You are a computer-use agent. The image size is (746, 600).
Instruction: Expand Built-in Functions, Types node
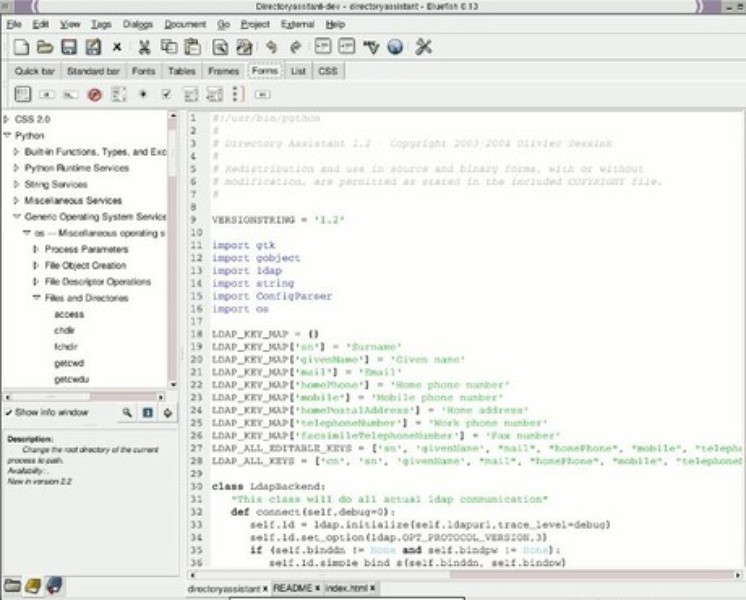coord(17,151)
